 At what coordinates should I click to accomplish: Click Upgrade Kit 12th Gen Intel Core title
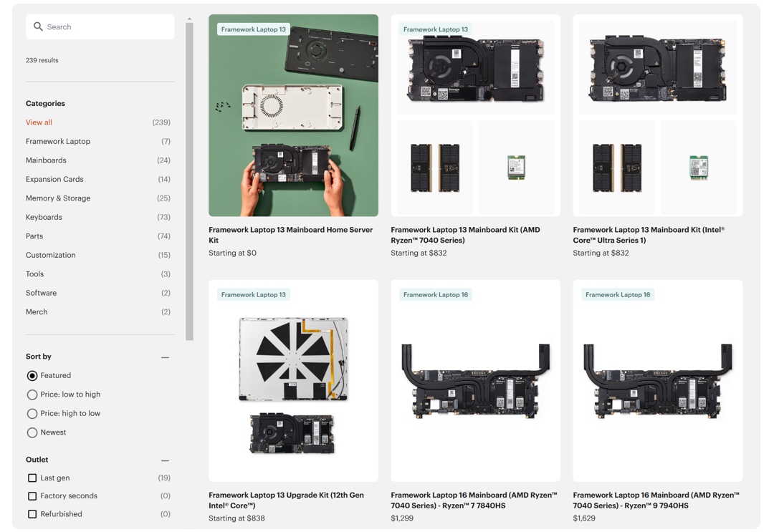pyautogui.click(x=286, y=500)
